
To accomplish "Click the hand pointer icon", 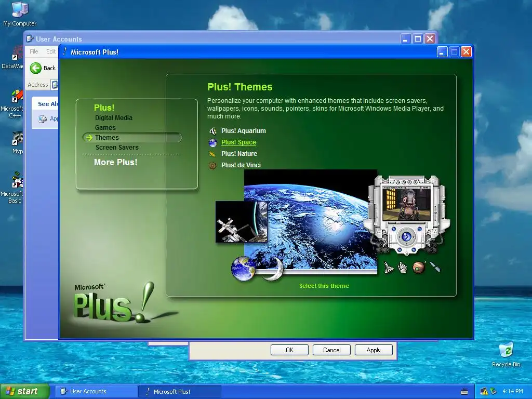I will 403,268.
